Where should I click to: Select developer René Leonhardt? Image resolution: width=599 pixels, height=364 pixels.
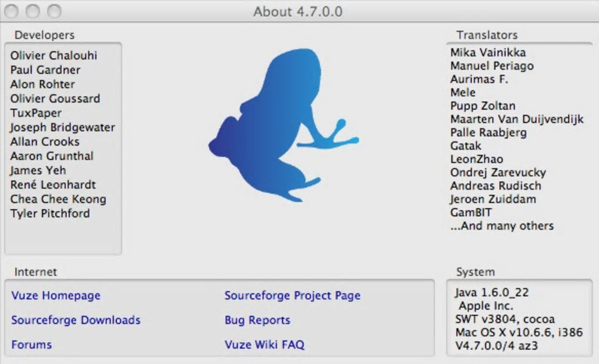(x=53, y=185)
